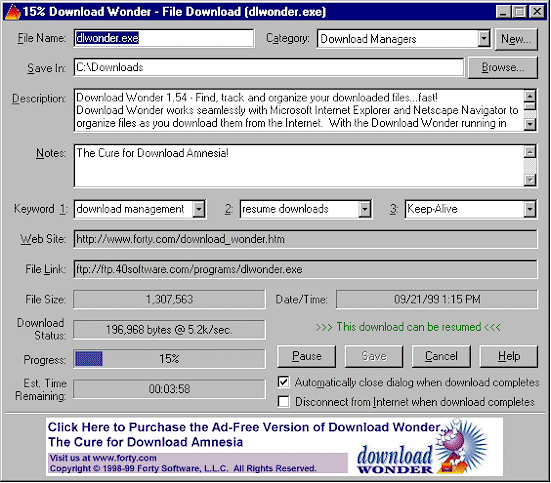551x483 pixels.
Task: Click the Est. Time Remaining value 00:03:58
Action: (x=169, y=389)
